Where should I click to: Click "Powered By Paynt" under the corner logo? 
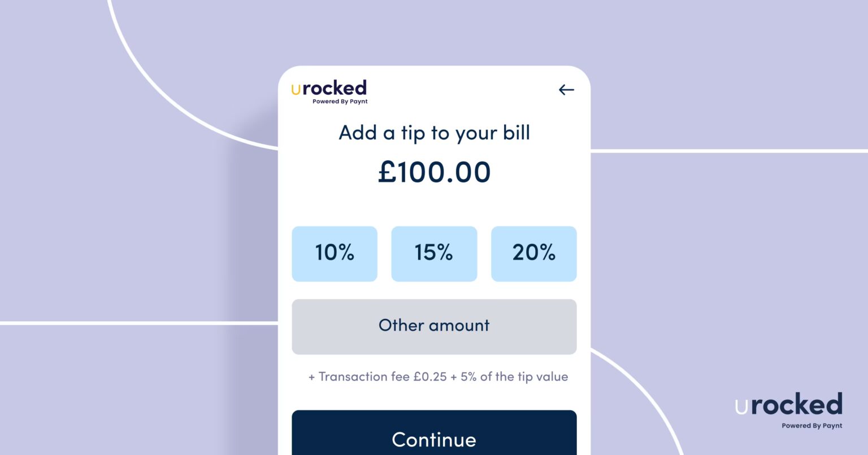[x=812, y=426]
